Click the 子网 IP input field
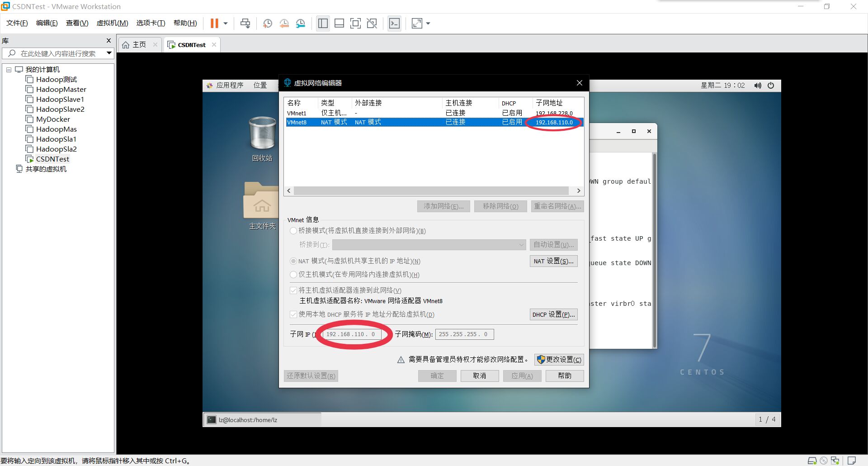Viewport: 868px width, 466px height. 352,334
